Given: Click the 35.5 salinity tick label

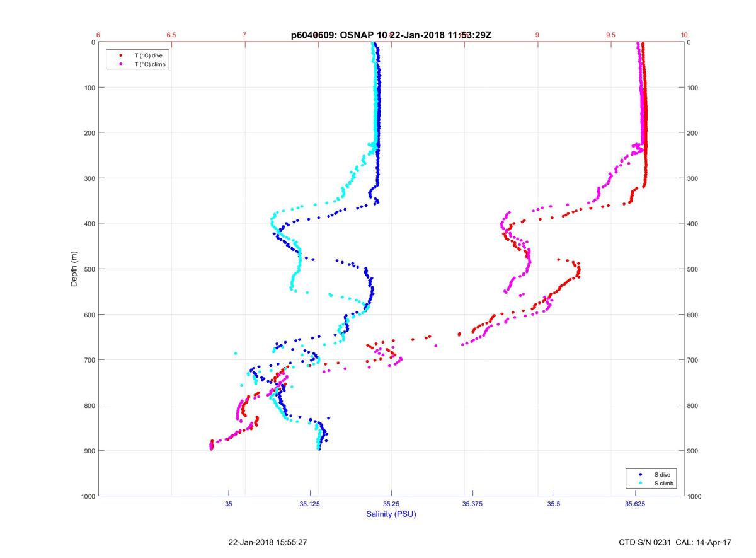Looking at the screenshot, I should 554,504.
